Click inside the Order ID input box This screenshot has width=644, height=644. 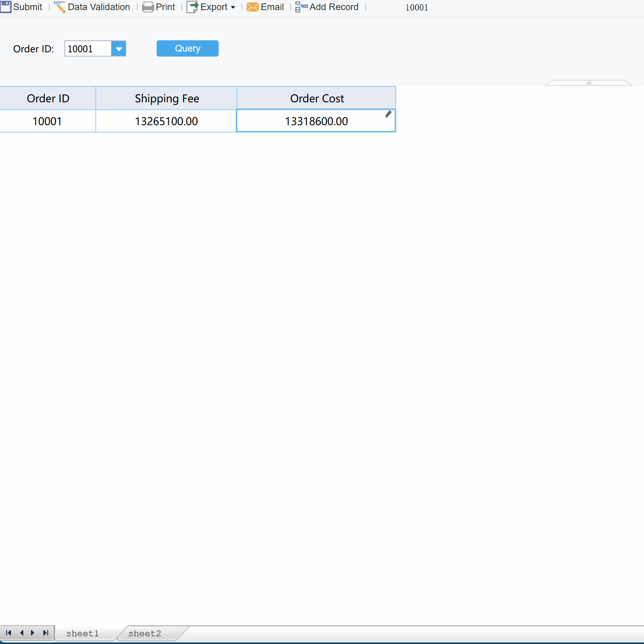tap(87, 48)
